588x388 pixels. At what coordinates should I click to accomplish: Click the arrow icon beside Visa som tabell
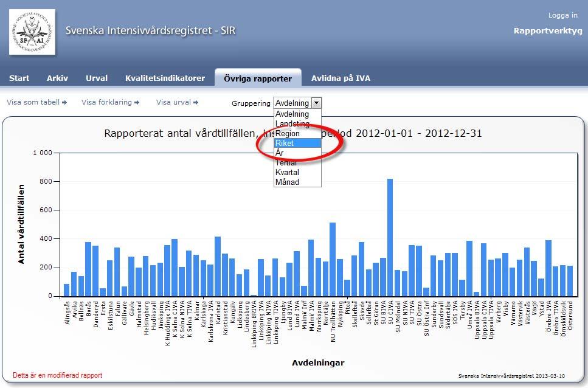(x=64, y=102)
